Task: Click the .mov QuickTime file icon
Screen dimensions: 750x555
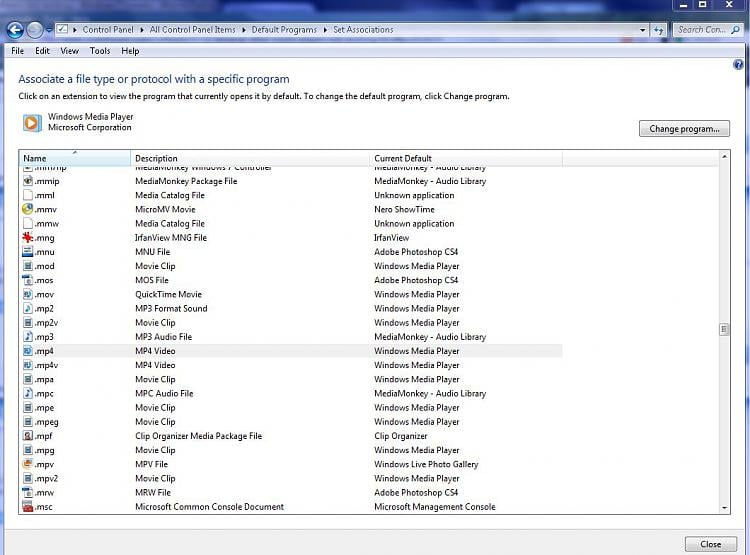Action: [x=28, y=294]
